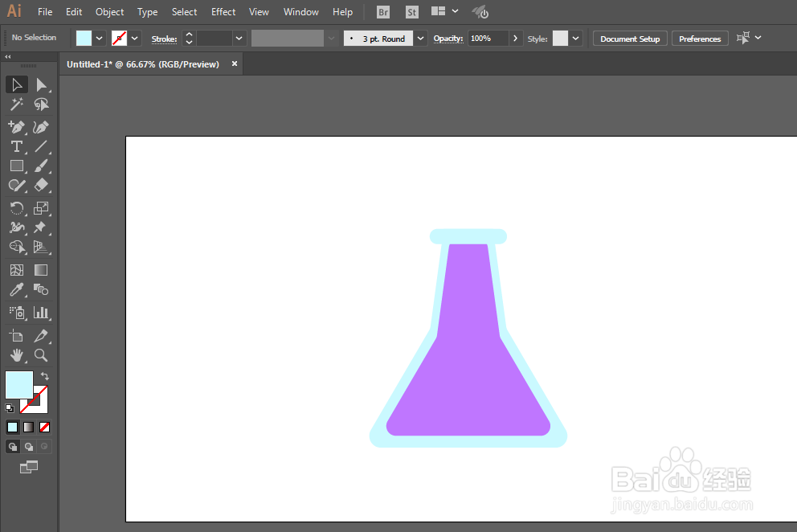Screen dimensions: 797x532
Task: Select the Rectangle tool
Action: coord(16,166)
